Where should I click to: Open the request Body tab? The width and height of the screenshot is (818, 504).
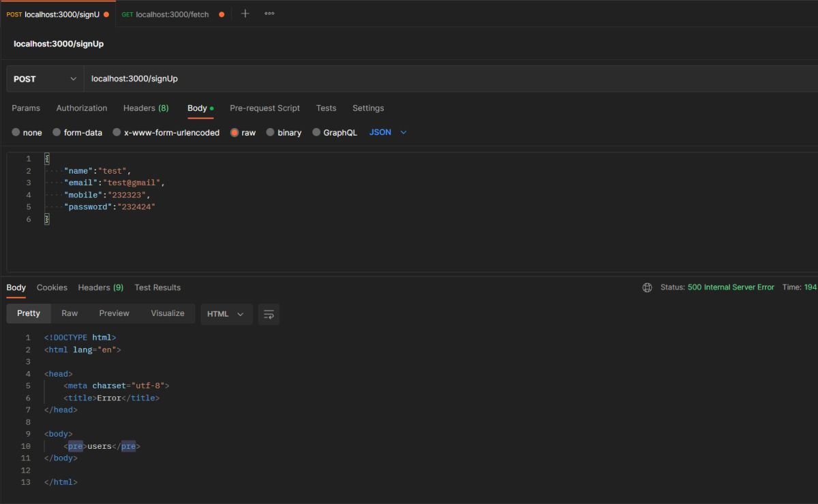pyautogui.click(x=200, y=108)
